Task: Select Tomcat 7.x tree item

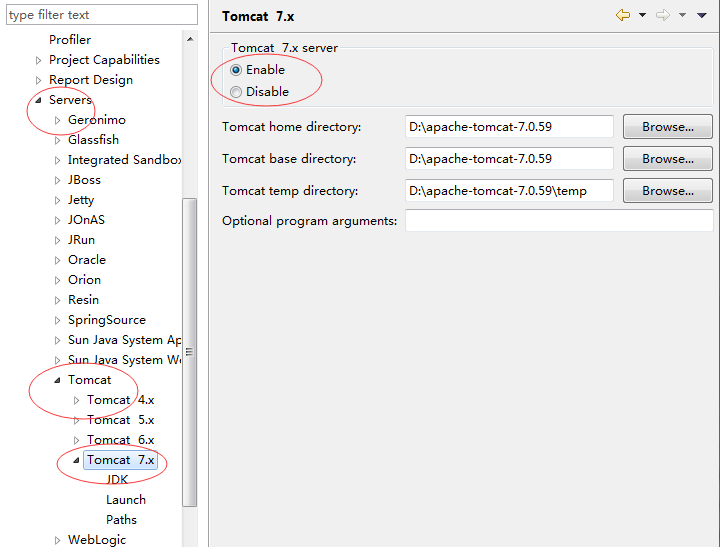Action: [x=120, y=460]
